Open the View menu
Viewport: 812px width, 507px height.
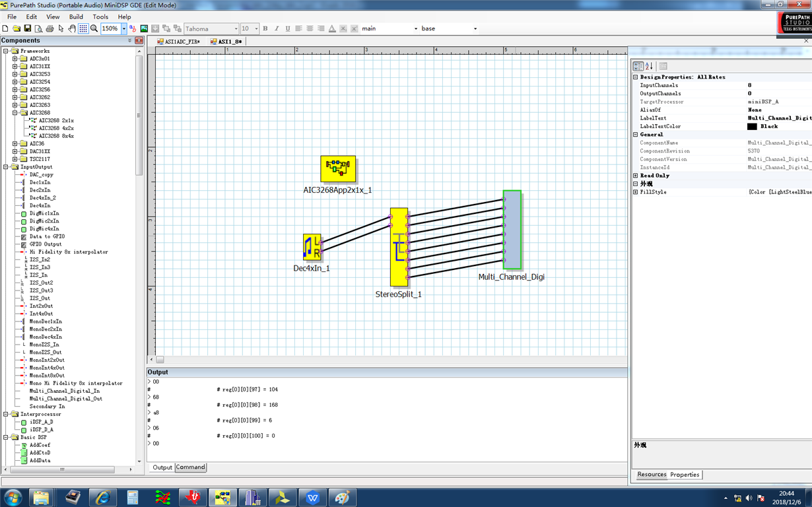53,17
